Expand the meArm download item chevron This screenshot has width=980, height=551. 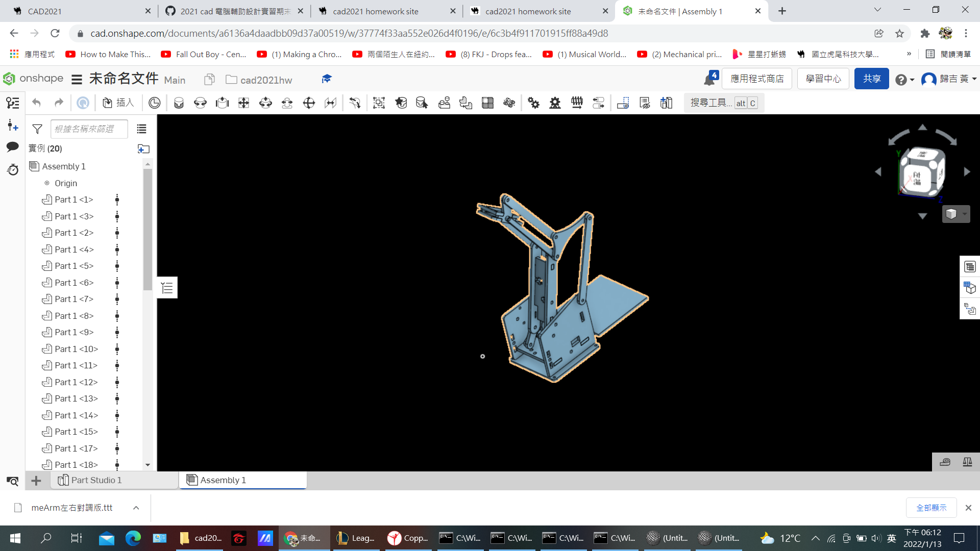[136, 508]
